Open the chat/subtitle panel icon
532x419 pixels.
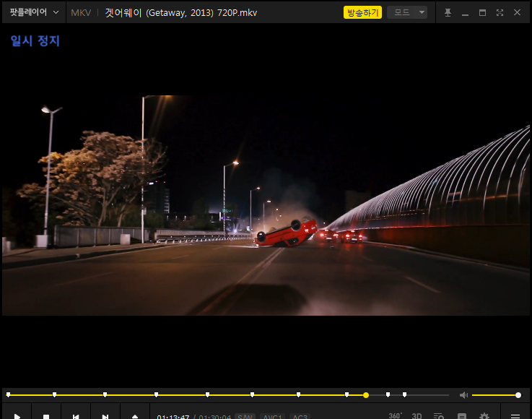(x=462, y=415)
